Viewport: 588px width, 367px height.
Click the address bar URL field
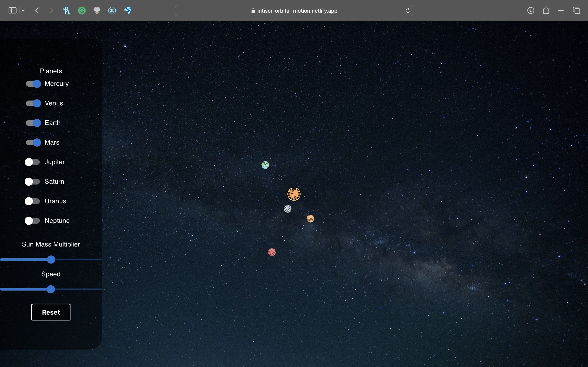[294, 11]
